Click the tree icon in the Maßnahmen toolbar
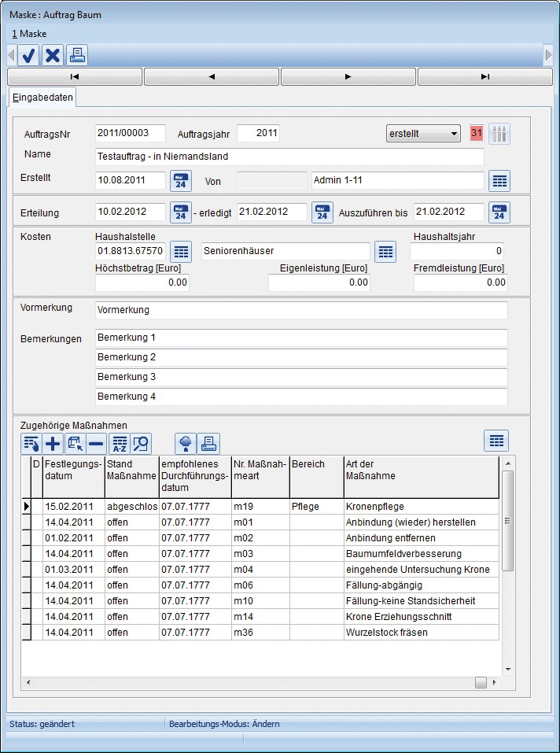Viewport: 560px width, 753px height. tap(186, 444)
